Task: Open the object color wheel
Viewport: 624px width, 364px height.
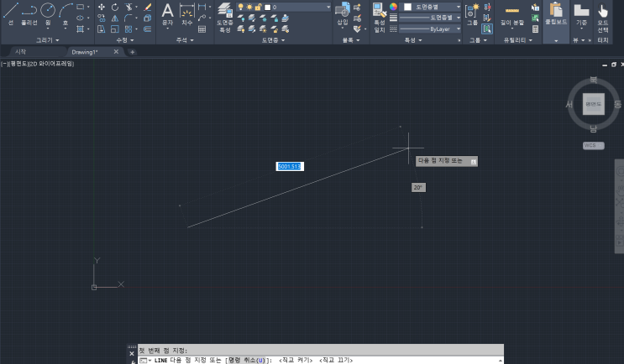Action: click(393, 7)
